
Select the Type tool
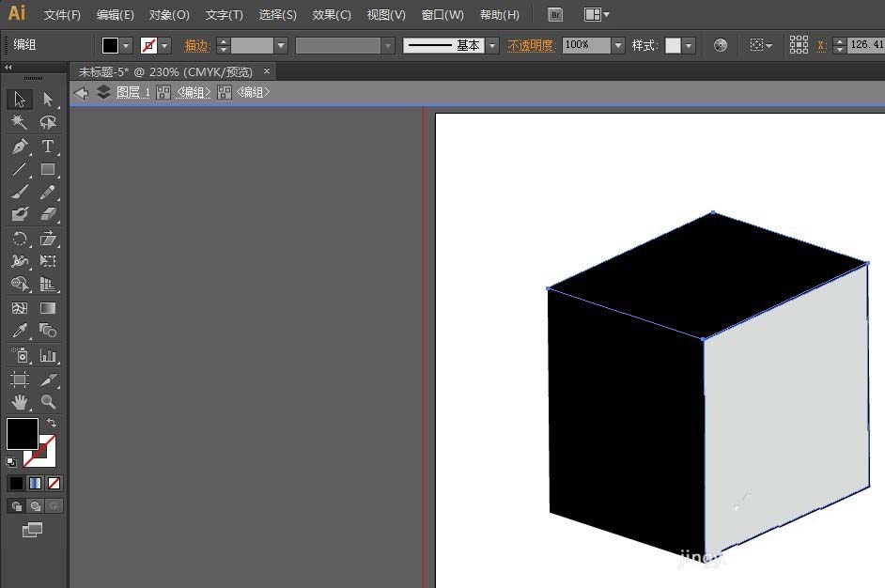coord(48,147)
